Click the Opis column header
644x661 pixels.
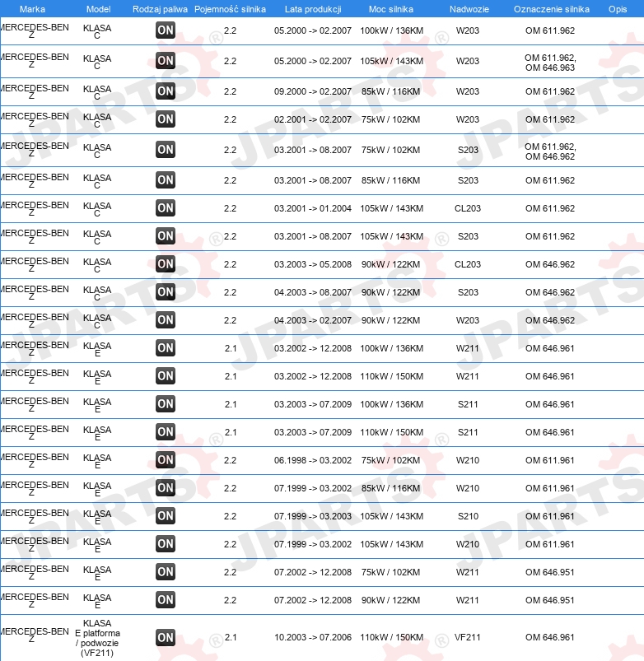618,9
